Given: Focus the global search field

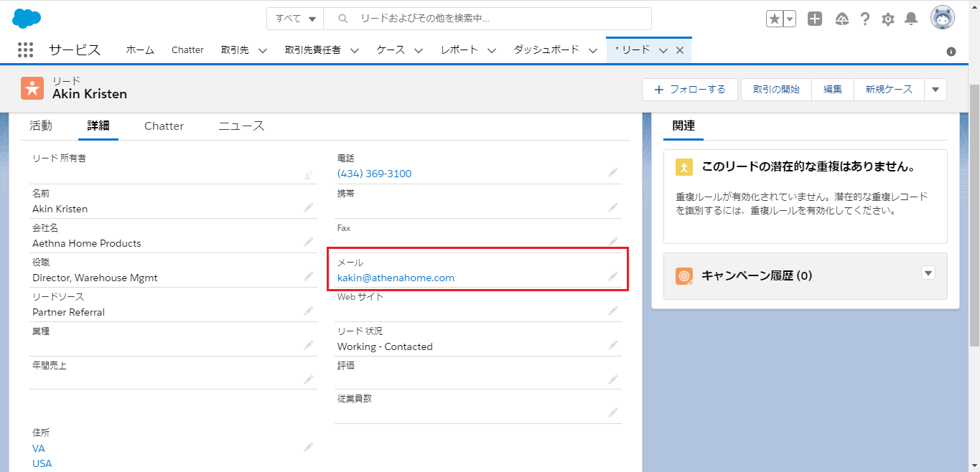Looking at the screenshot, I should (x=487, y=19).
